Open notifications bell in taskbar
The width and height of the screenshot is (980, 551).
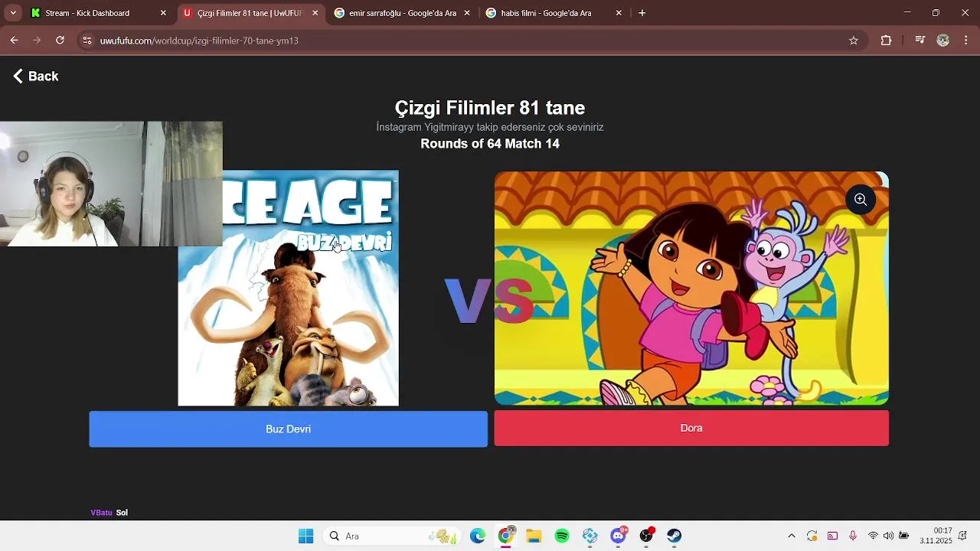tap(963, 536)
